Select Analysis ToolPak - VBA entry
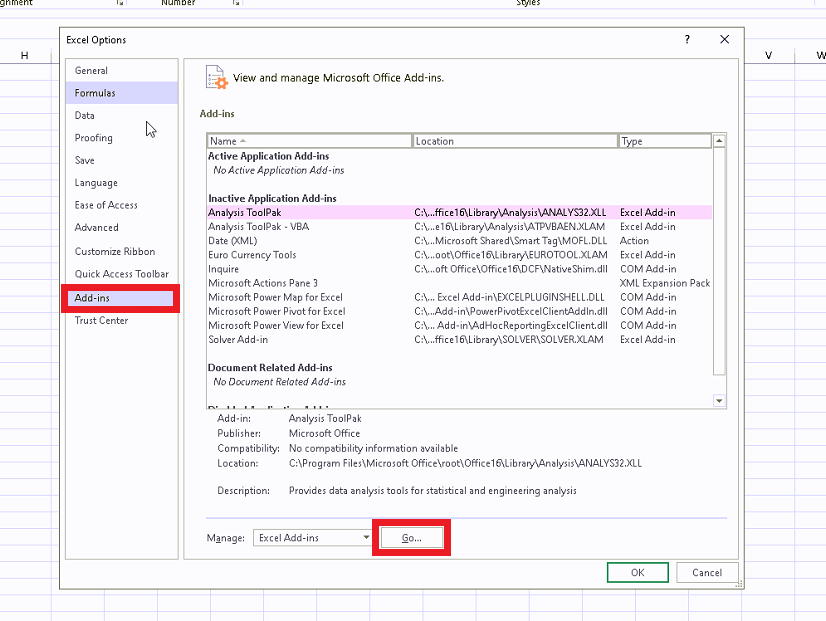 click(258, 227)
